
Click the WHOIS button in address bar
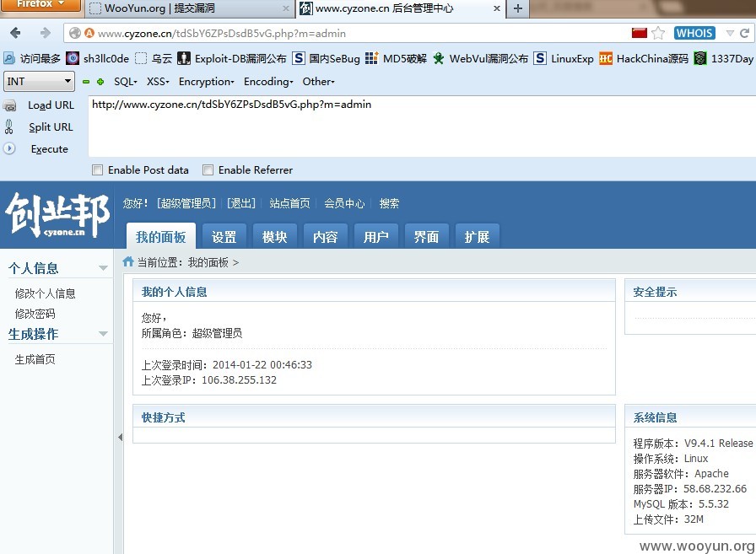[694, 33]
